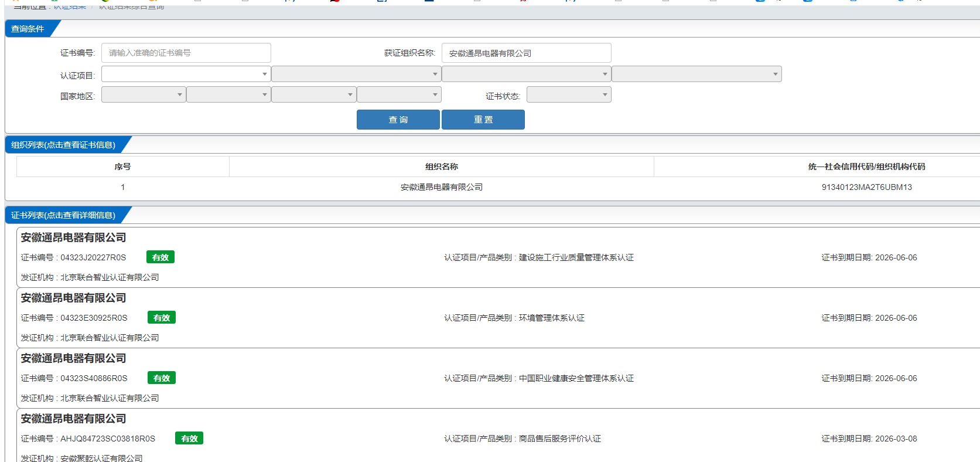The image size is (980, 462).
Task: Open certificate 04323E30925R0S details
Action: (x=94, y=318)
